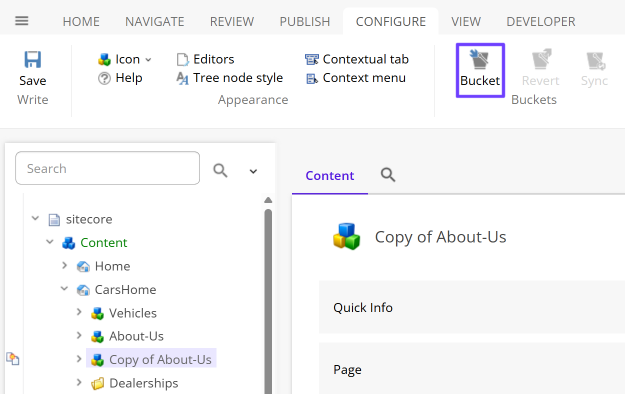Select the Vehicles tree item
Image resolution: width=625 pixels, height=394 pixels.
click(x=133, y=313)
